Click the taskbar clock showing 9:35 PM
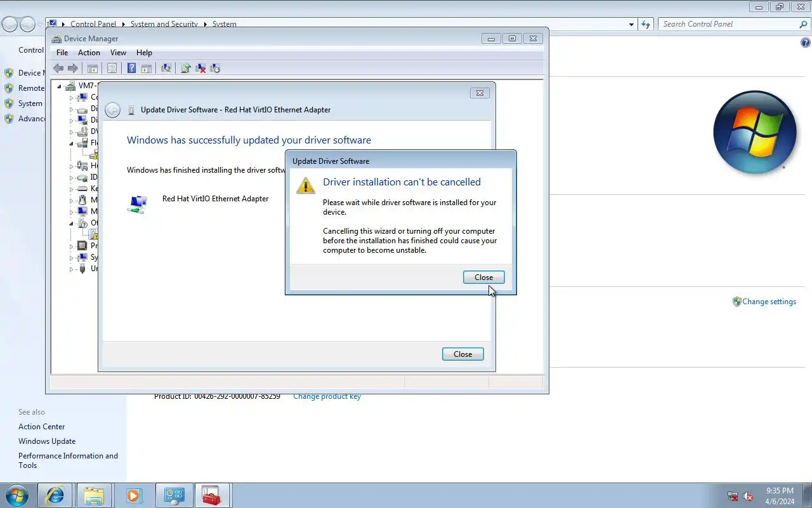Viewport: 812px width, 508px height. 780,496
